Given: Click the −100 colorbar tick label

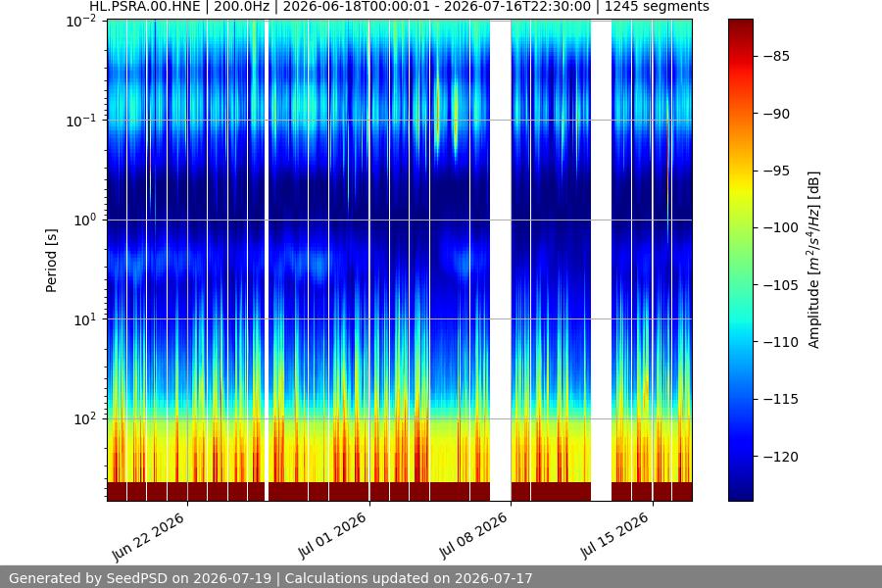Looking at the screenshot, I should coord(781,228).
